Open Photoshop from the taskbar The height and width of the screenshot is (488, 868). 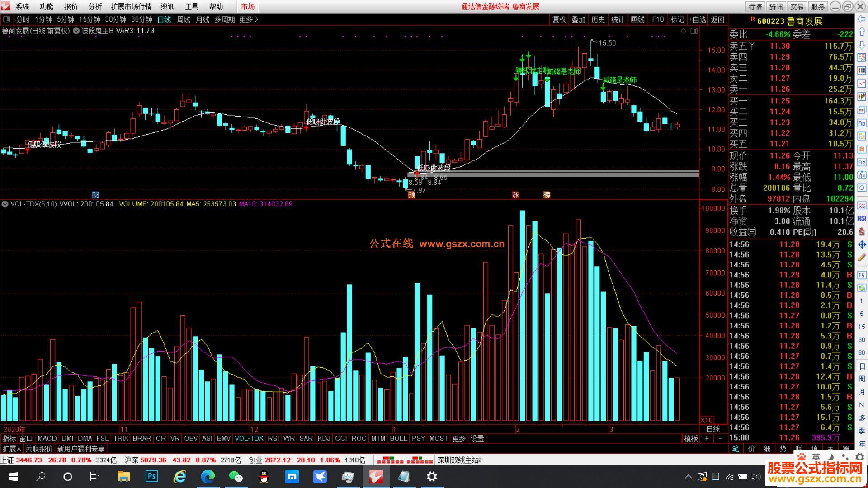click(x=151, y=476)
